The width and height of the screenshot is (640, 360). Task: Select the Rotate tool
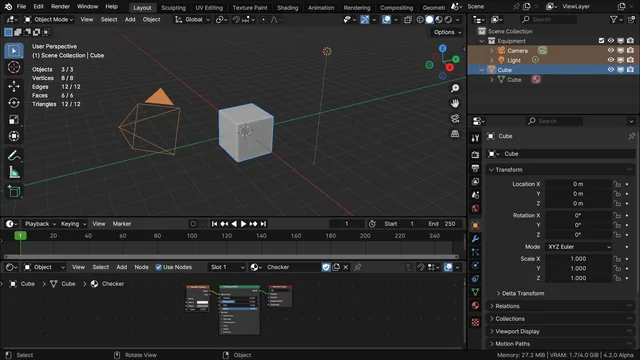14,103
